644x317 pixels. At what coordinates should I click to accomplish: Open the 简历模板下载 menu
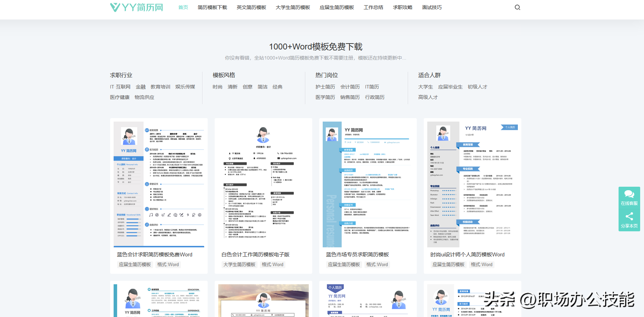tap(212, 7)
